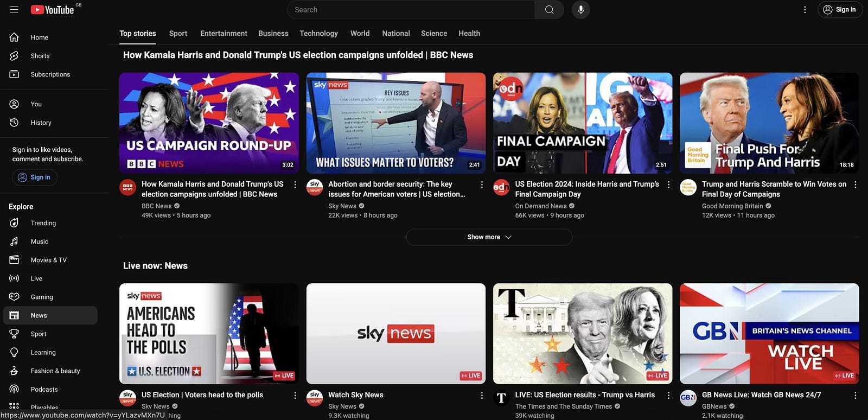Select the National tab
868x420 pixels.
click(x=396, y=34)
